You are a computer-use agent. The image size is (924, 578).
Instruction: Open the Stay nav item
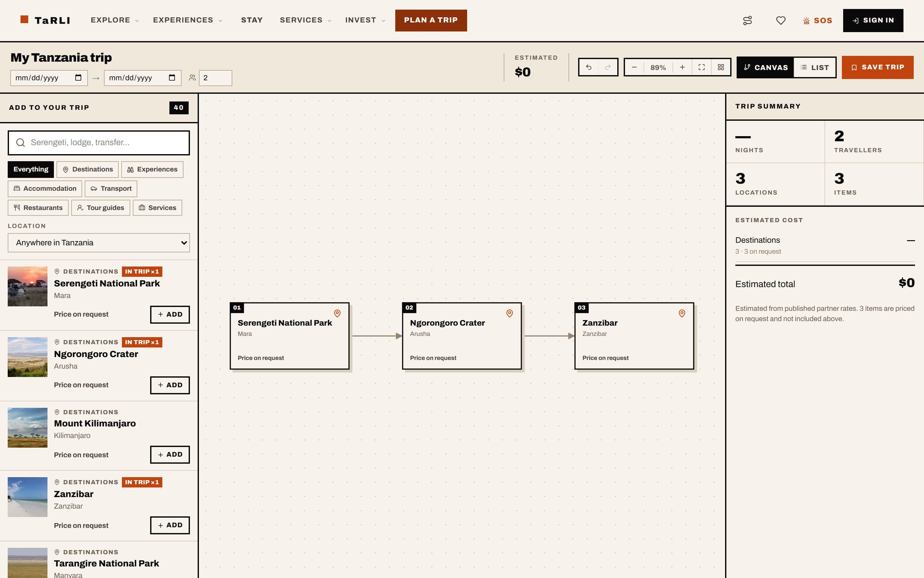tap(252, 20)
